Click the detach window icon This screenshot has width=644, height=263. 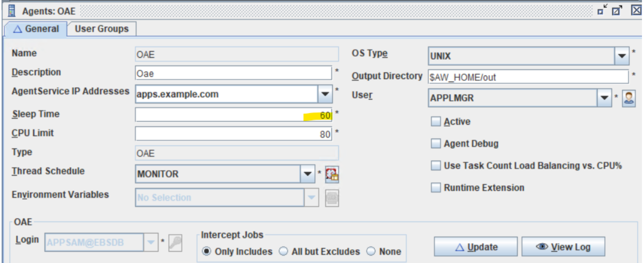(617, 10)
